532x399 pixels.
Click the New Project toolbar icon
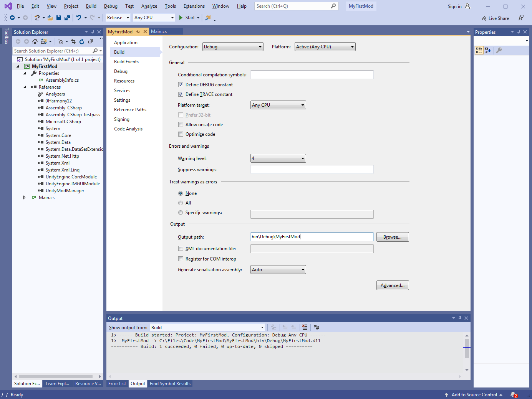[37, 18]
